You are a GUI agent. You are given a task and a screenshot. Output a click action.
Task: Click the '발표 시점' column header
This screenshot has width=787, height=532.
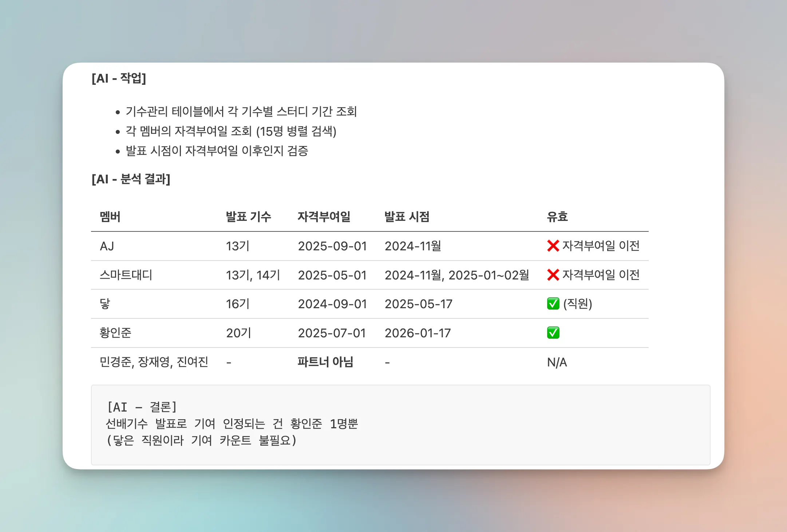click(x=407, y=217)
